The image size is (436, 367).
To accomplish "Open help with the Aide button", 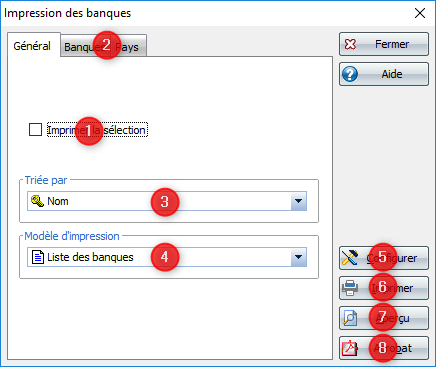I will 384,74.
